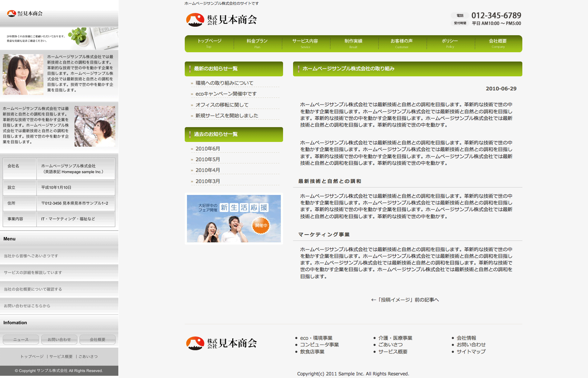Open the 料金プラン navigation tab

coord(257,43)
